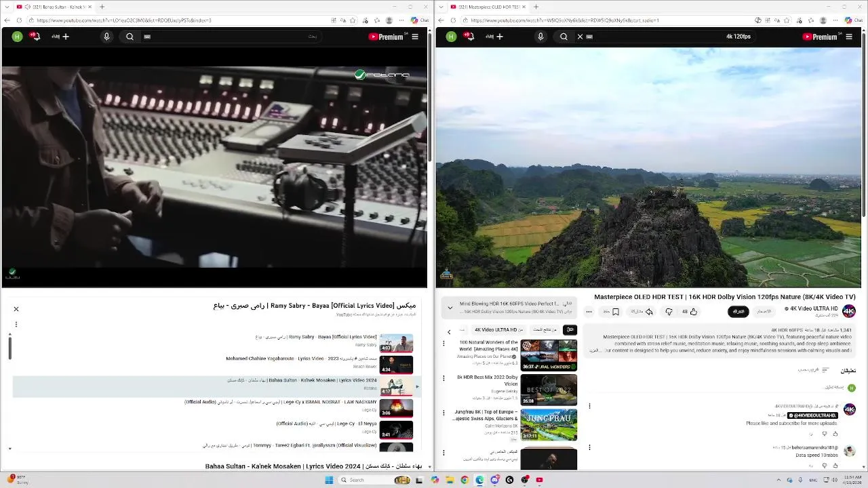Screen dimensions: 868x488
Task: Click the chip row arrow next to 4K Video ULTRA HD
Action: click(x=449, y=331)
